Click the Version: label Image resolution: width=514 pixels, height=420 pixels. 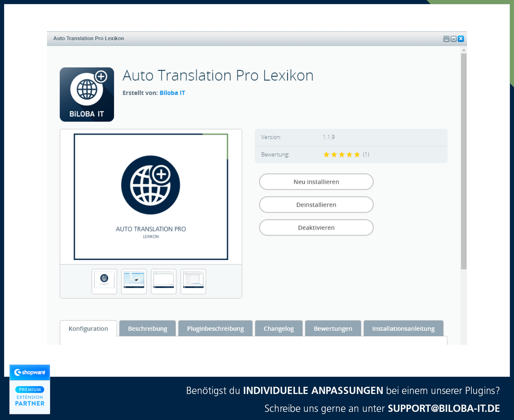point(271,137)
